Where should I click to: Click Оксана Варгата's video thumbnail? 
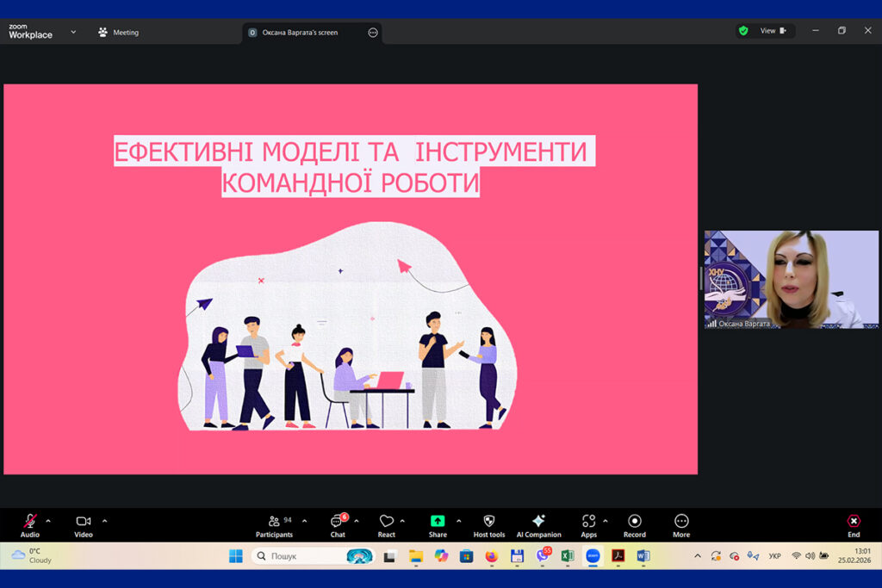click(791, 279)
